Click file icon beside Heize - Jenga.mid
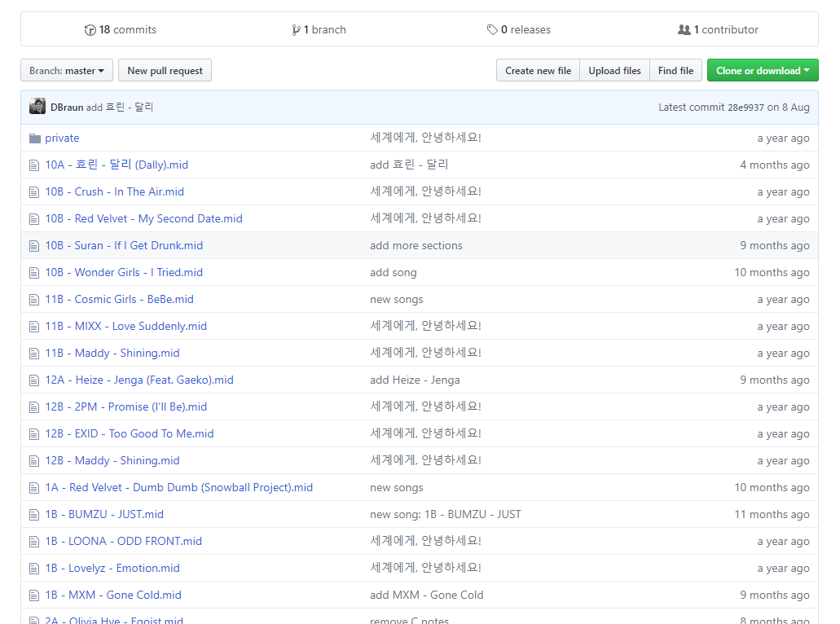The height and width of the screenshot is (624, 840). (x=34, y=380)
